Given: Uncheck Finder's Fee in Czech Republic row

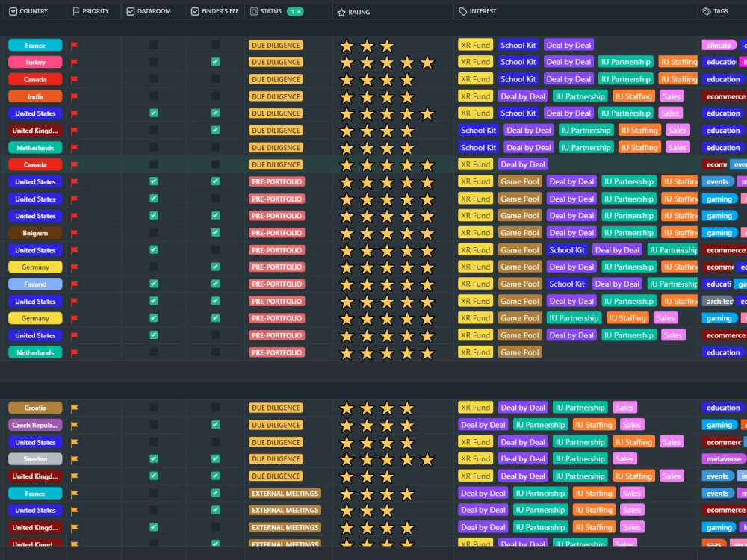Looking at the screenshot, I should [216, 425].
